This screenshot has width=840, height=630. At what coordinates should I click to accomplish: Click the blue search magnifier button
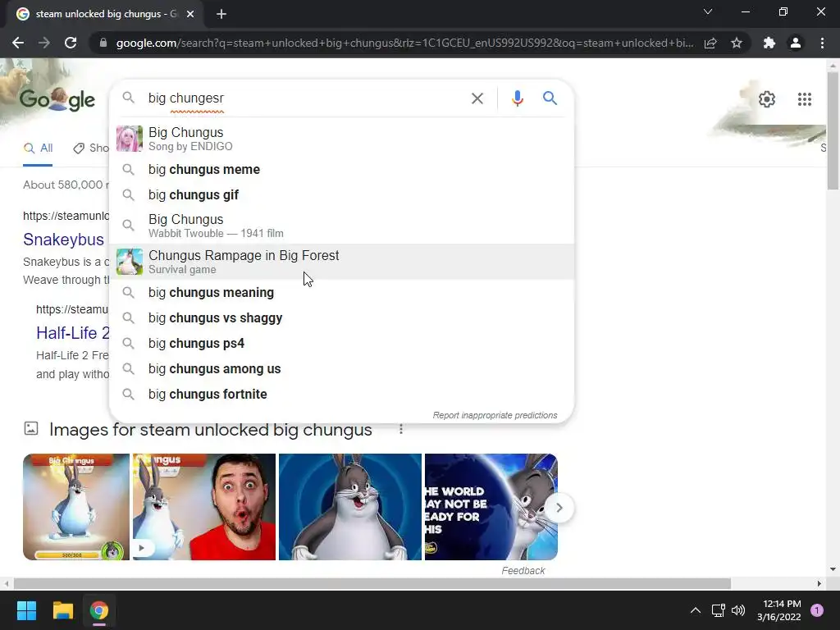[550, 98]
